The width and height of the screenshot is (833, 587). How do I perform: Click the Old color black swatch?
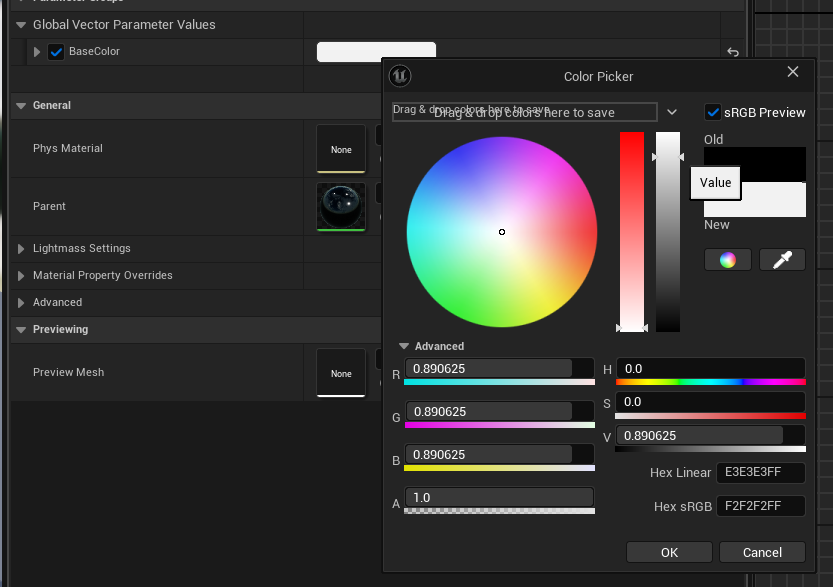point(755,164)
